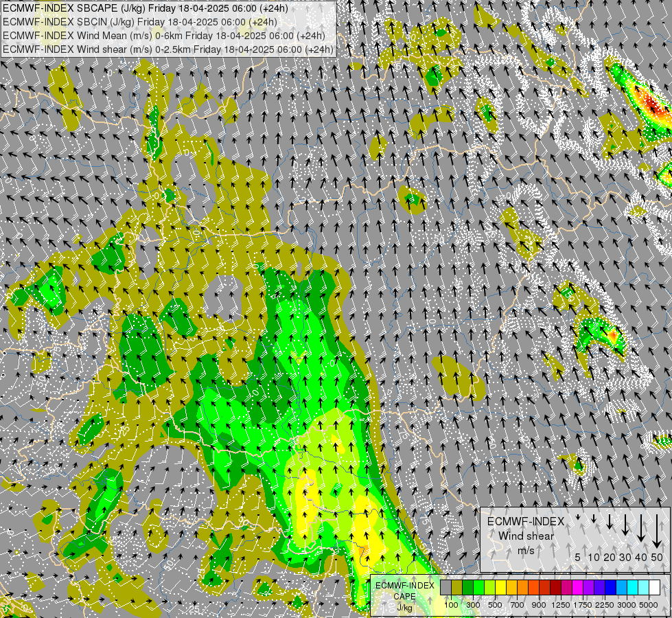
Task: Click the SBCAPE title line
Action: pyautogui.click(x=146, y=8)
